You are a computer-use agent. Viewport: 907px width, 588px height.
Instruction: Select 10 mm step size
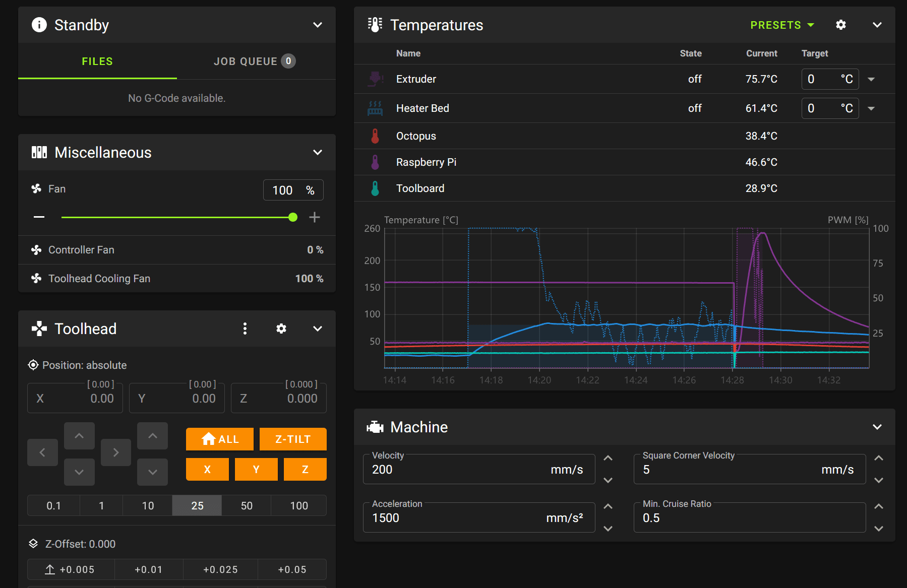coord(148,505)
